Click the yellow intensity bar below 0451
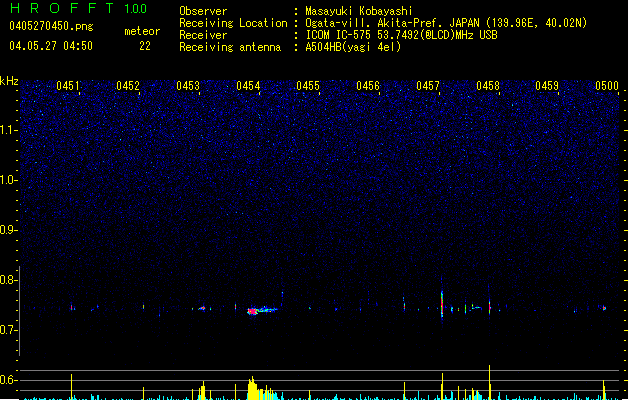Viewport: 629px width, 400px height. (71, 387)
